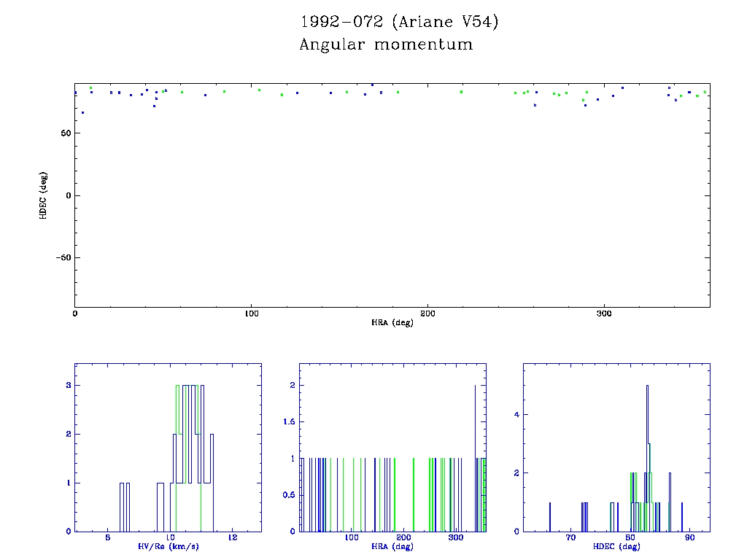Click HDEC (deg) label under the right histogram
Viewport: 747px width, 560px height.
[616, 546]
